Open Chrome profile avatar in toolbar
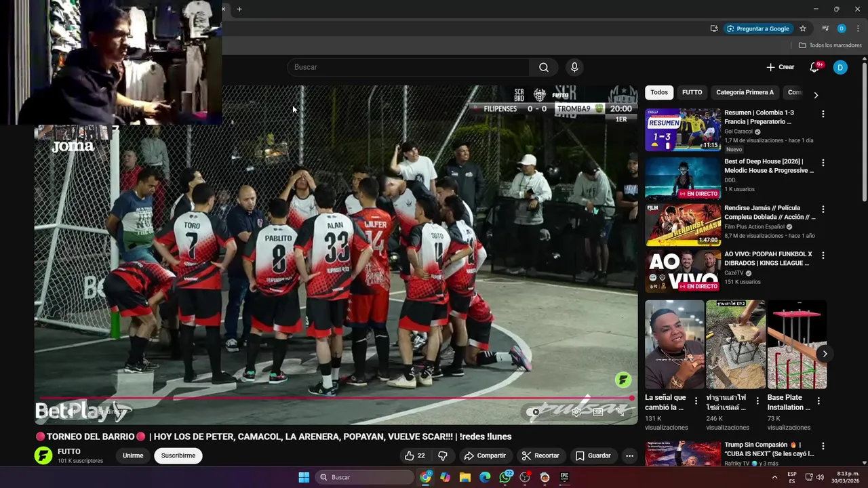The width and height of the screenshot is (868, 488). point(842,28)
